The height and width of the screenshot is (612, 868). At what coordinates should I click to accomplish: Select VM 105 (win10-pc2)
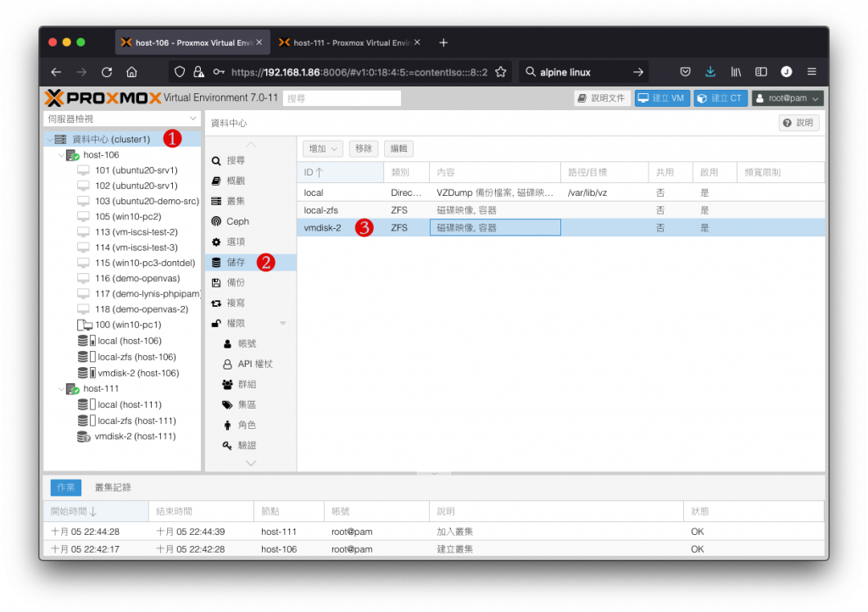coord(128,216)
